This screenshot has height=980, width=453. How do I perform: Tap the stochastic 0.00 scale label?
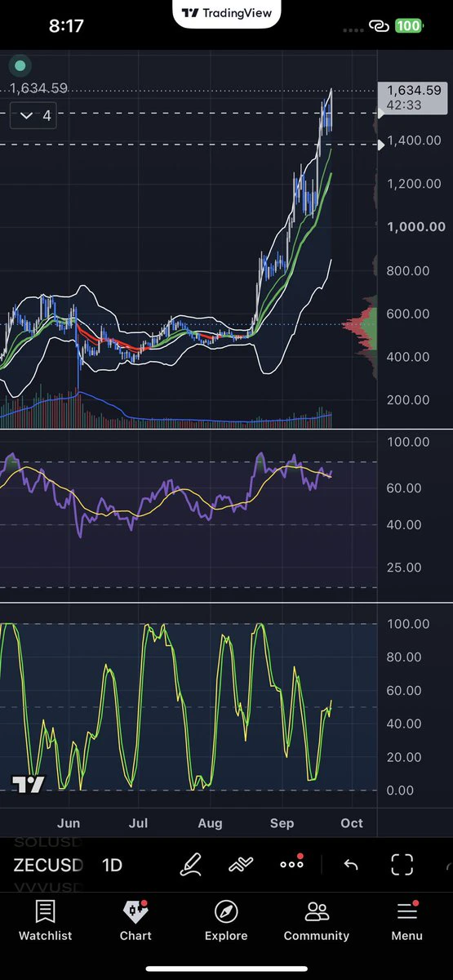[x=401, y=791]
